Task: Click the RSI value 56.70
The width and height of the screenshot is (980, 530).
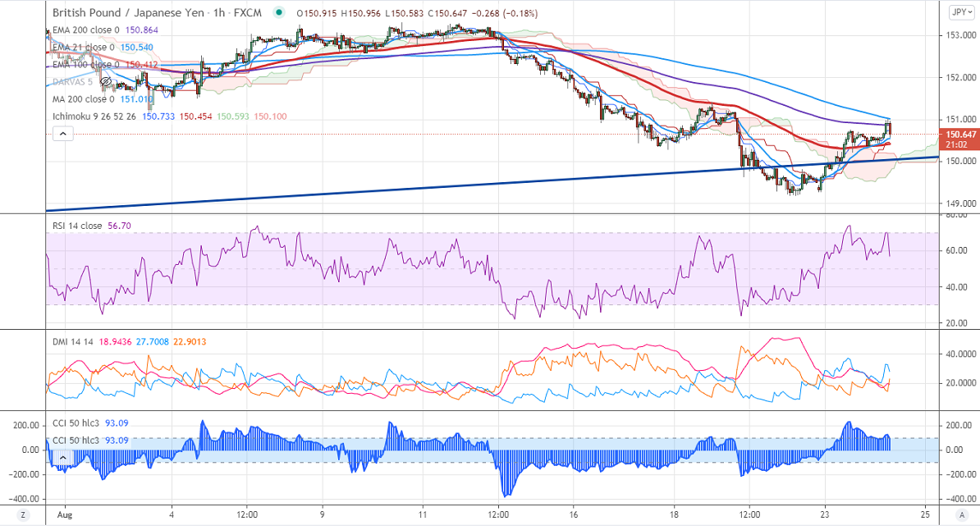Action: [x=119, y=226]
